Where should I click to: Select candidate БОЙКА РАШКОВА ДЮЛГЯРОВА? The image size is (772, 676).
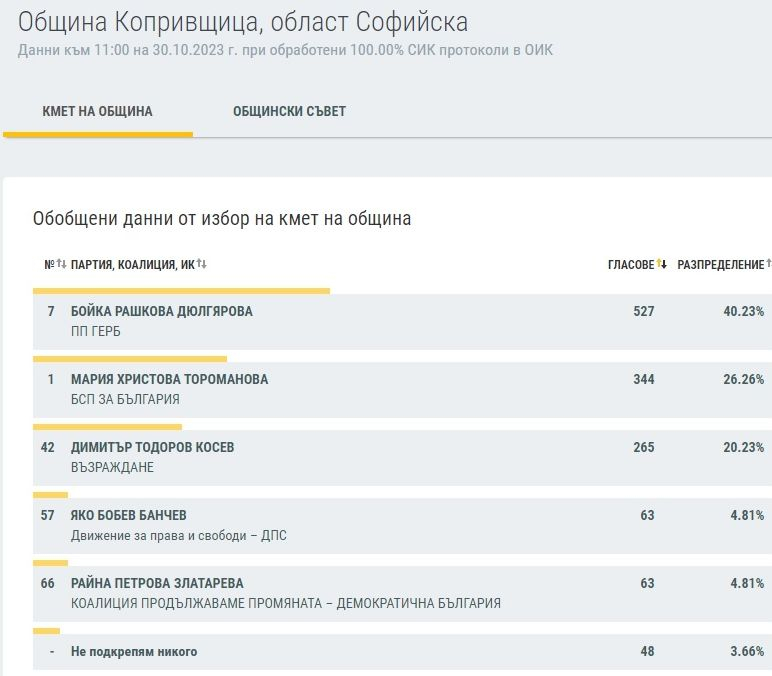pos(162,311)
